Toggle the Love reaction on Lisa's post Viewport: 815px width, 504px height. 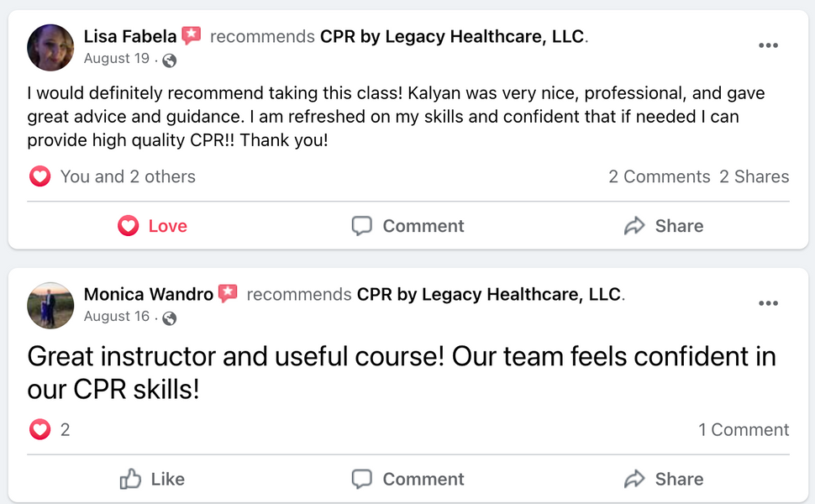point(152,226)
